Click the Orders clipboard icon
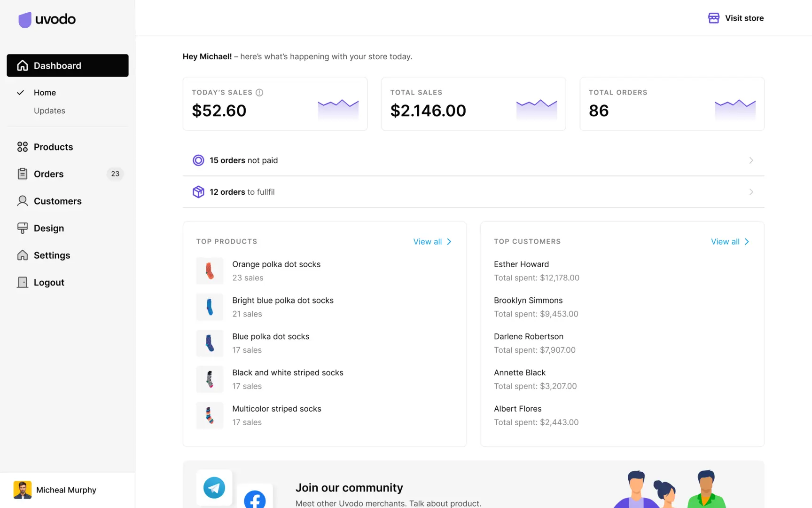 [x=23, y=174]
